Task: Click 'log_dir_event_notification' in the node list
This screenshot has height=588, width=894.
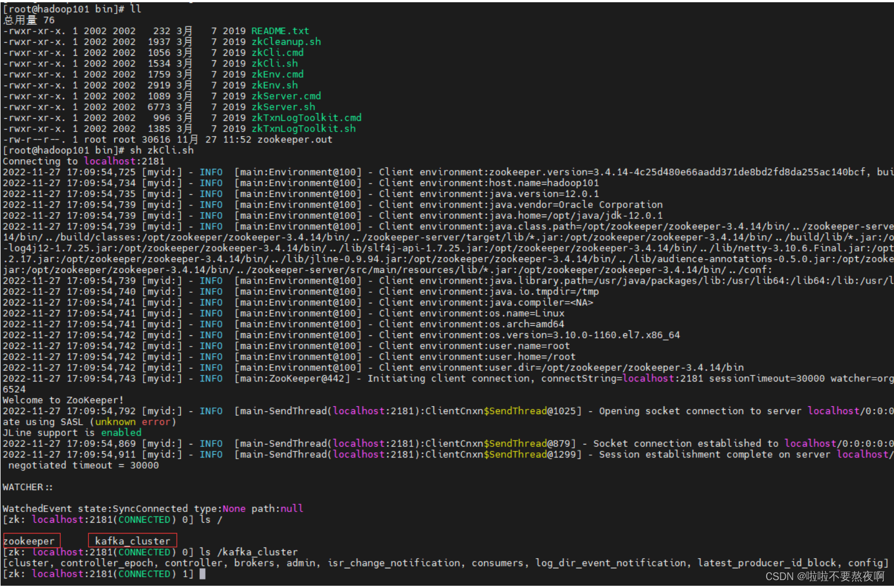Action: coord(611,563)
